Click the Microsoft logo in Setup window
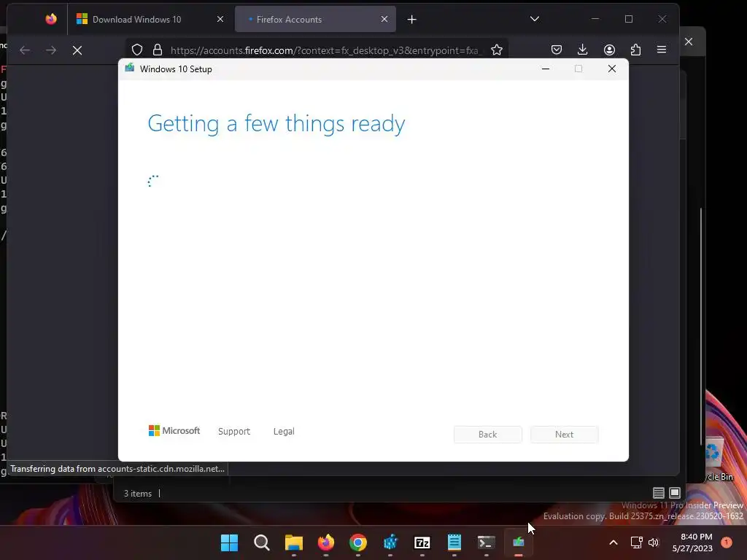Viewport: 747px width, 560px height. [x=174, y=431]
